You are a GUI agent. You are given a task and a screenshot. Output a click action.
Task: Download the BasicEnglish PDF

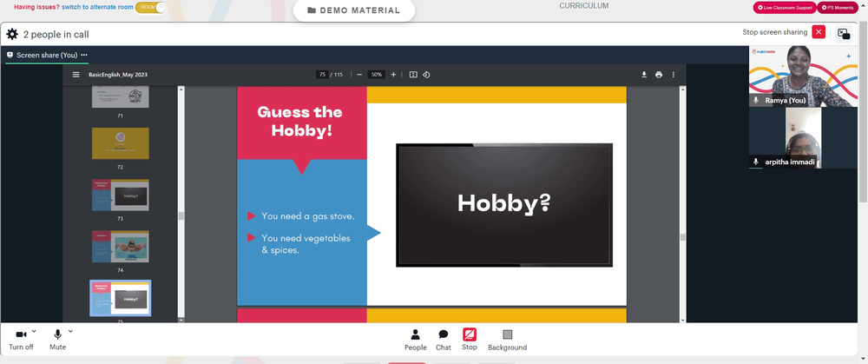tap(644, 75)
